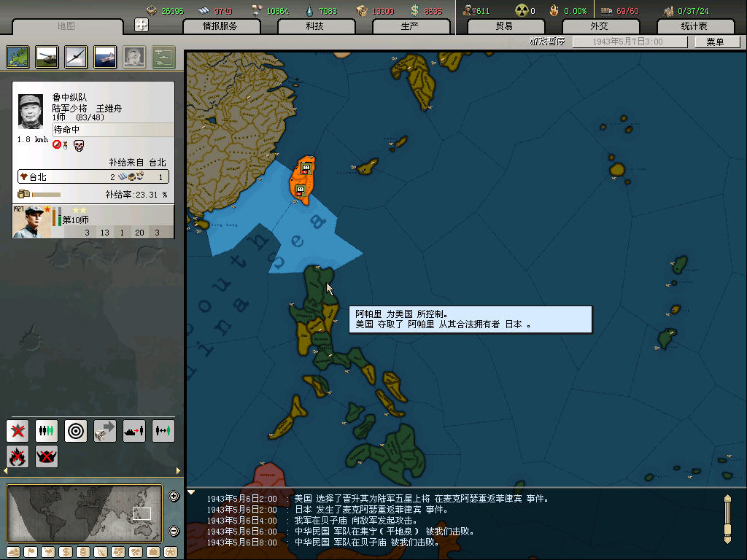Open the 科技 technology tab
Viewport: 747px width, 560px height.
click(x=317, y=26)
